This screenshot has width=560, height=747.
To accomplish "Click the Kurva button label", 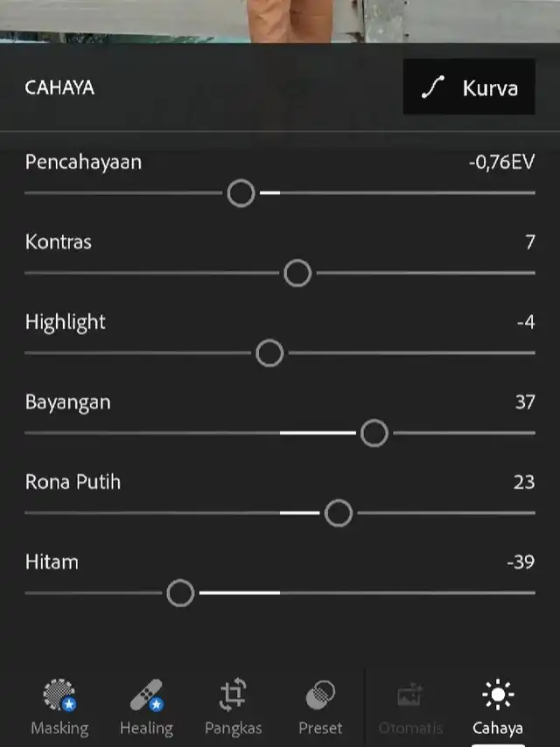I will click(490, 88).
